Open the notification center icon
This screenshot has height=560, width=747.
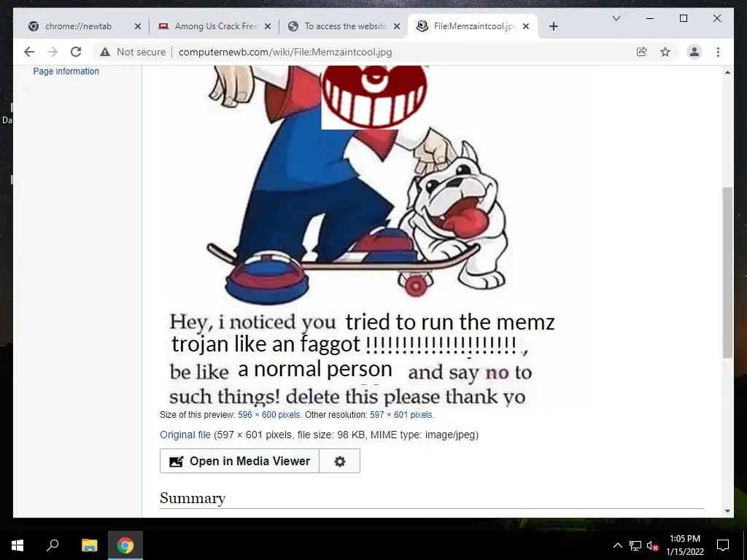[x=723, y=545]
